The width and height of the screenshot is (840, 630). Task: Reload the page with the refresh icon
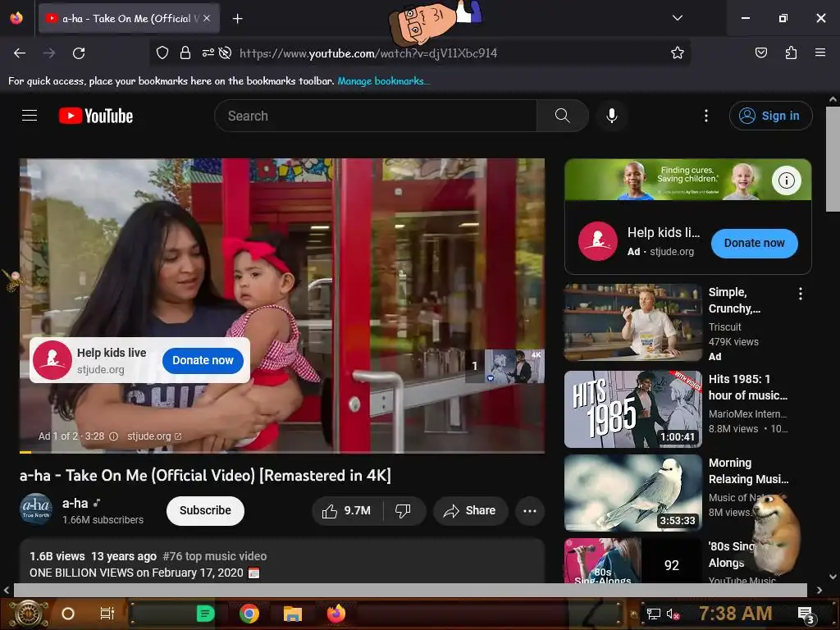79,53
